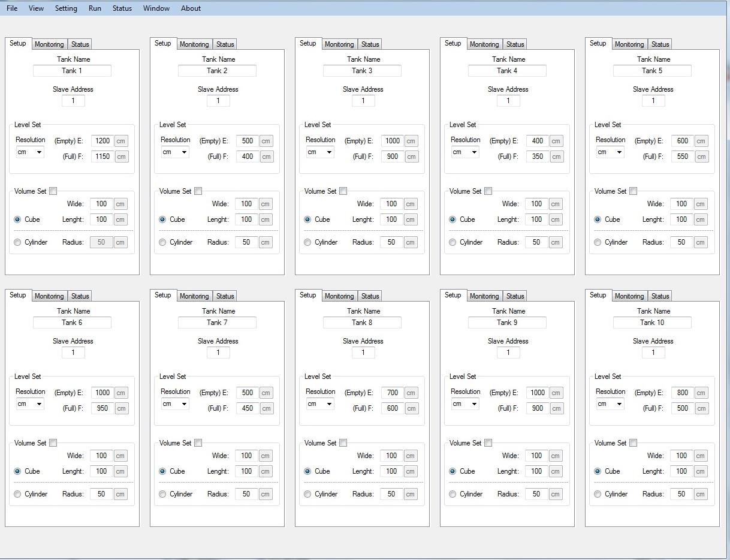
Task: Select Cylinder radio button for Tank 2
Action: (x=162, y=242)
